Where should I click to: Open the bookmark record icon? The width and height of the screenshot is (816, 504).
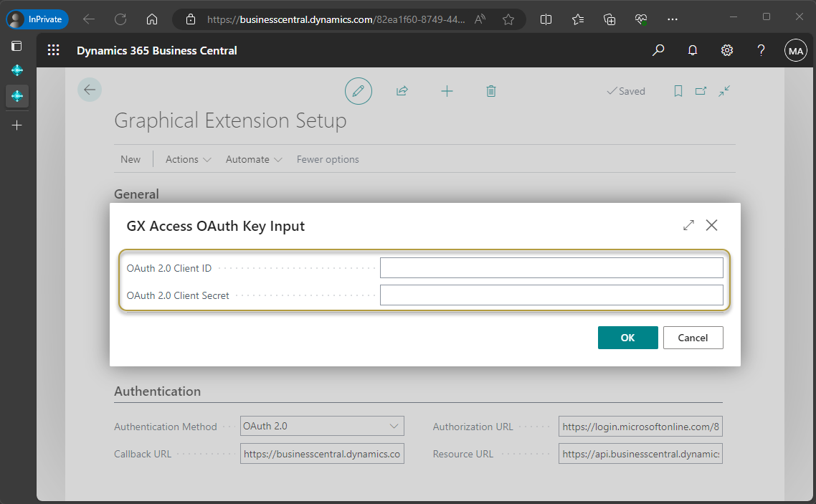(678, 91)
